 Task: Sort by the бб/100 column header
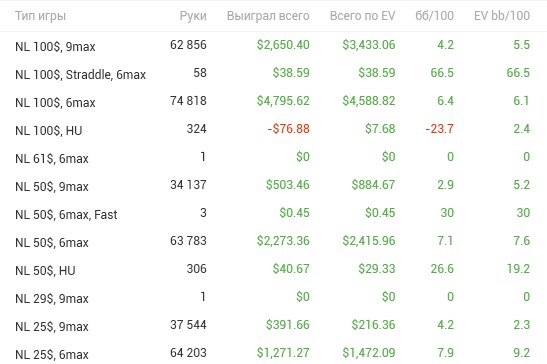click(x=434, y=16)
